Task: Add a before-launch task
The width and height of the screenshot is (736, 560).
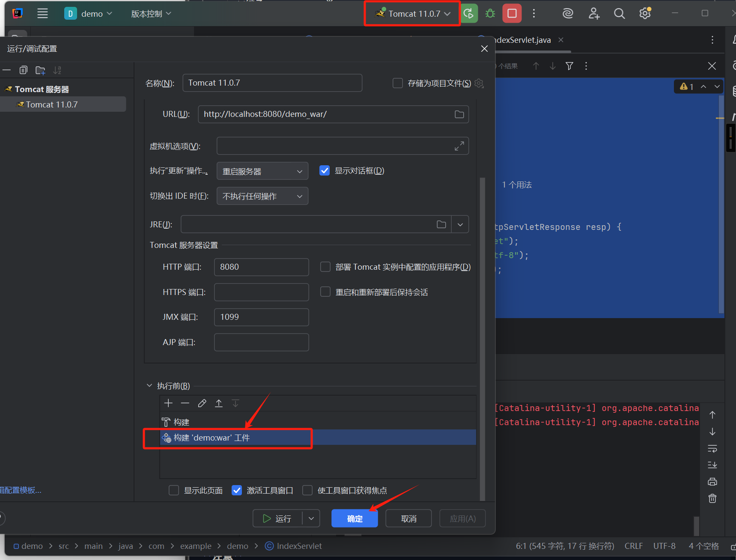Action: 168,403
